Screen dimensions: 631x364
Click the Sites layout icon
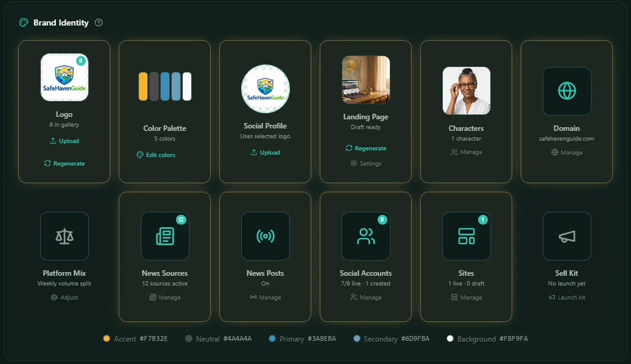(x=466, y=236)
